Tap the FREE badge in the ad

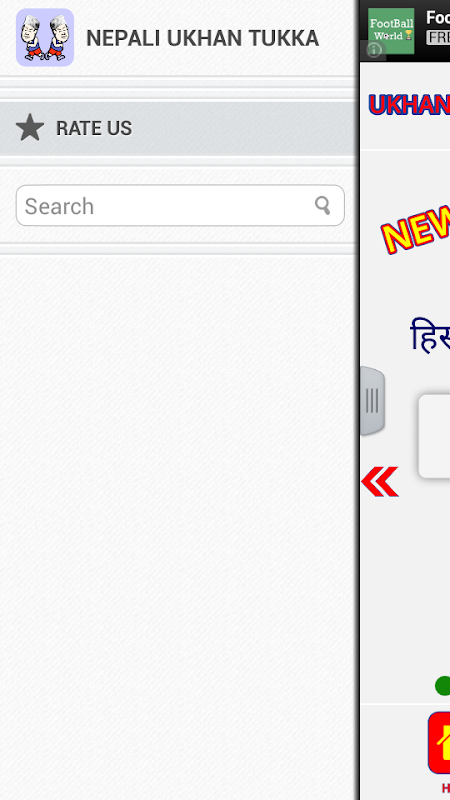(x=438, y=37)
